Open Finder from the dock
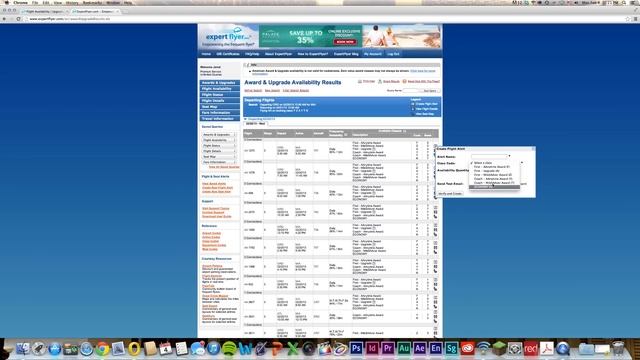This screenshot has height=360, width=640. [22, 349]
